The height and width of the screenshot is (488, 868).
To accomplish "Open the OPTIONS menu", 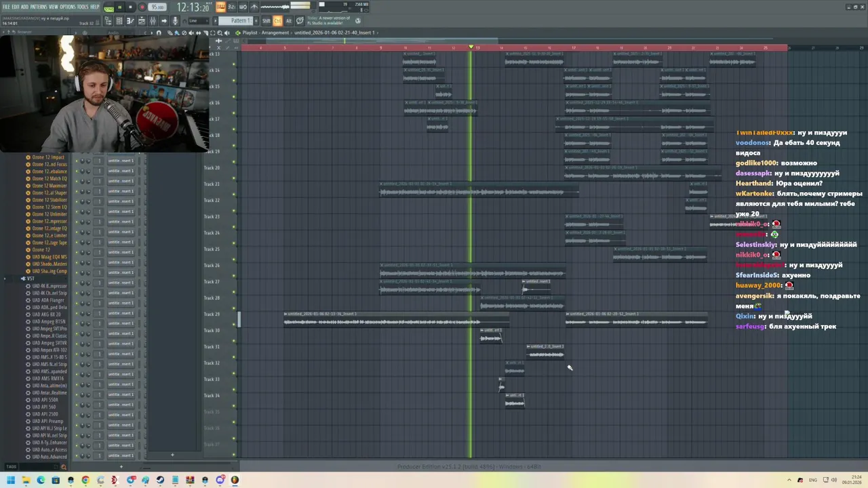I will point(68,7).
